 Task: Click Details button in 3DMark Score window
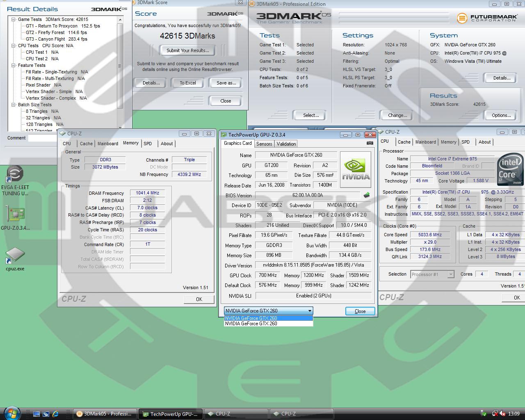click(x=151, y=83)
